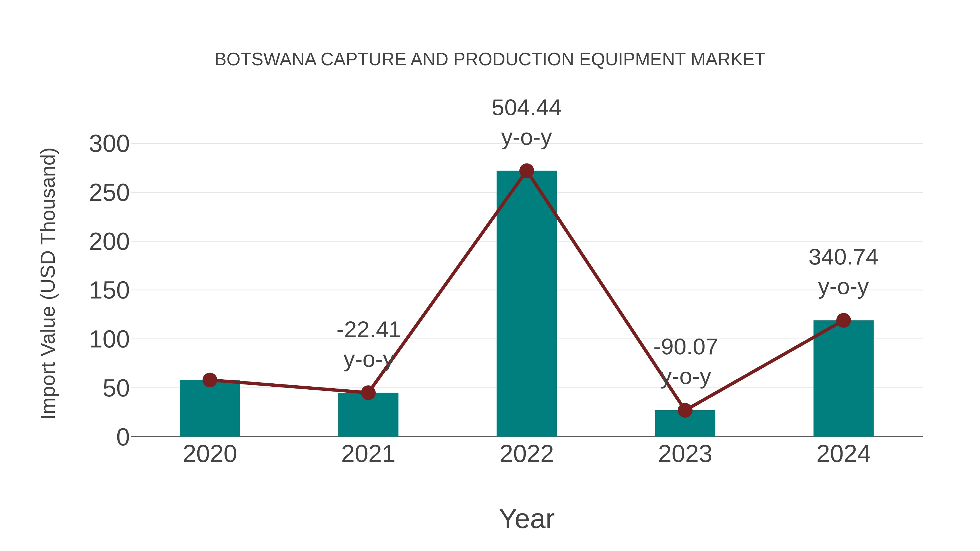Image resolution: width=980 pixels, height=551 pixels.
Task: Click the y-axis tick '0'
Action: [x=123, y=437]
